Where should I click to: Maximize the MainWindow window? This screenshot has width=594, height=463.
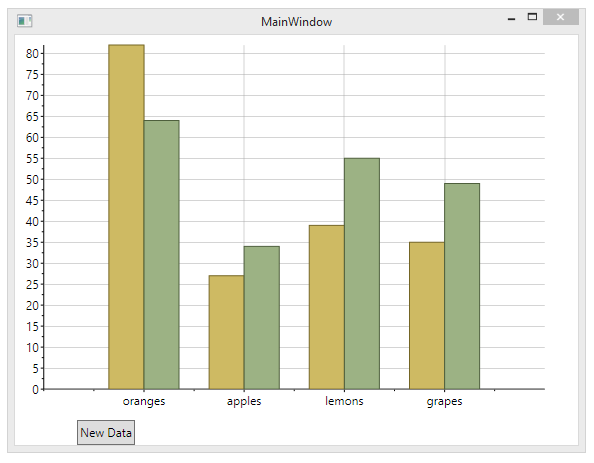tap(532, 17)
